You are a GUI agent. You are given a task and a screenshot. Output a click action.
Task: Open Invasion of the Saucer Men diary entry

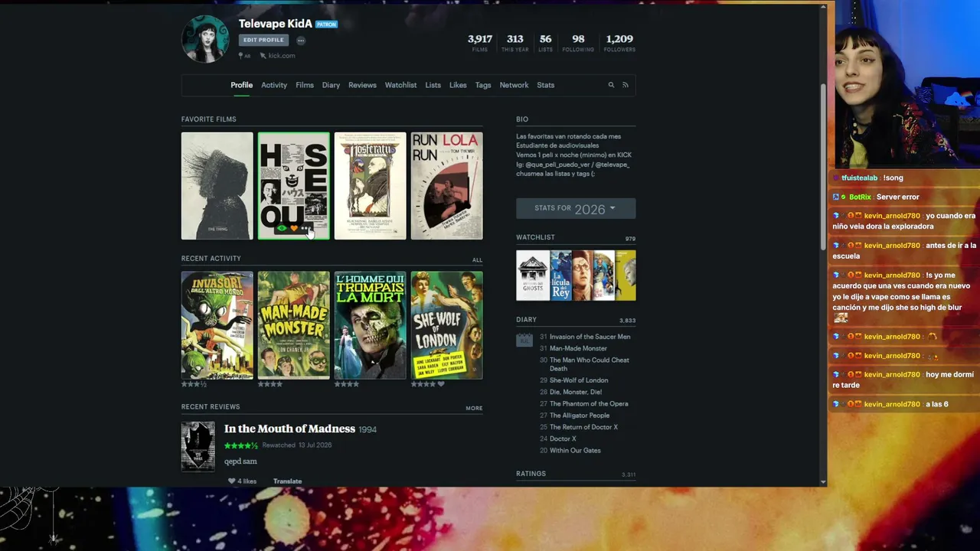(590, 337)
